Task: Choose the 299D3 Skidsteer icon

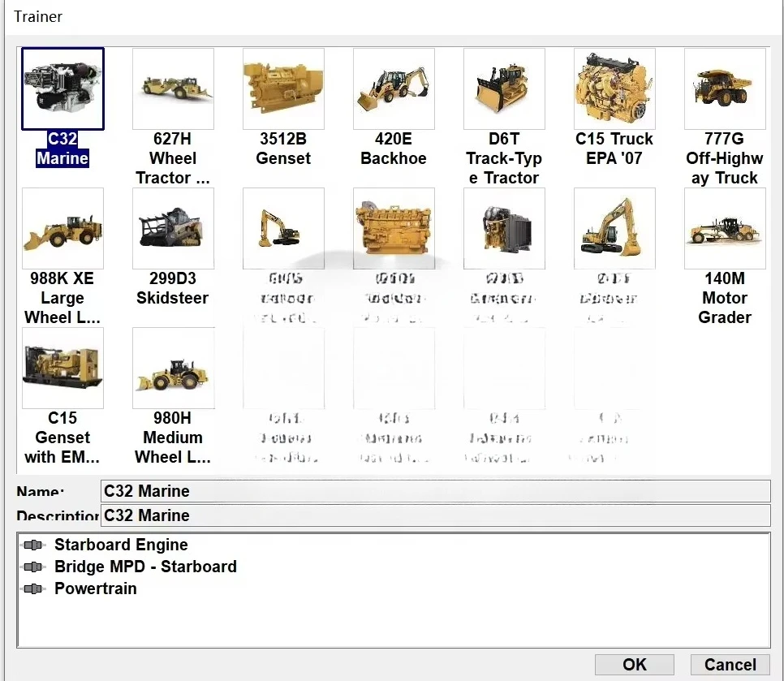Action: pyautogui.click(x=173, y=229)
